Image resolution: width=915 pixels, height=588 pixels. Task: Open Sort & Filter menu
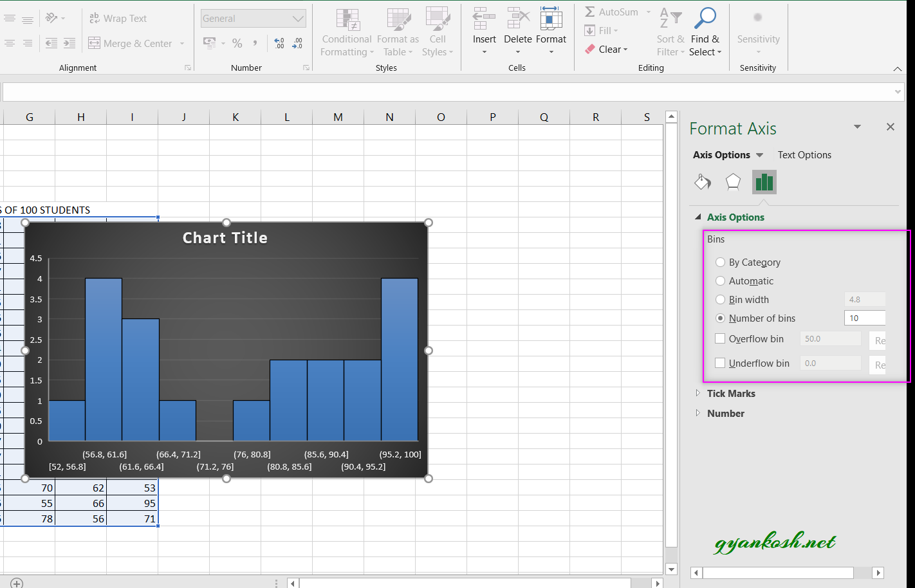click(x=670, y=33)
